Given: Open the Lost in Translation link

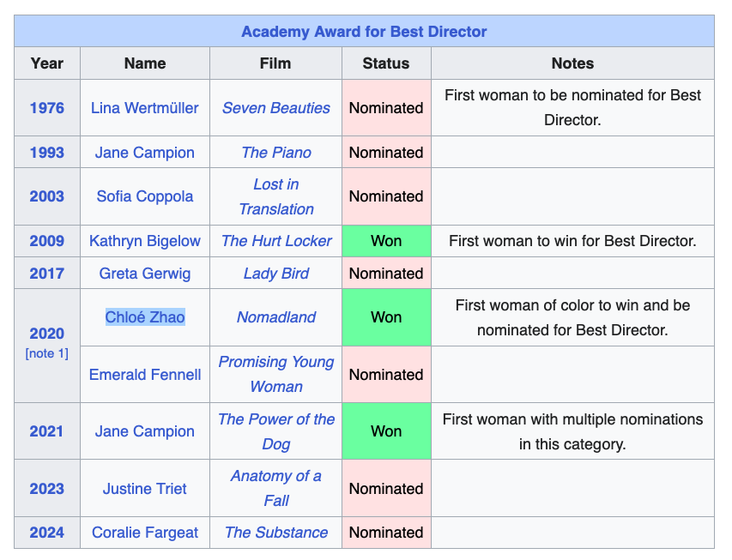Looking at the screenshot, I should click(275, 196).
